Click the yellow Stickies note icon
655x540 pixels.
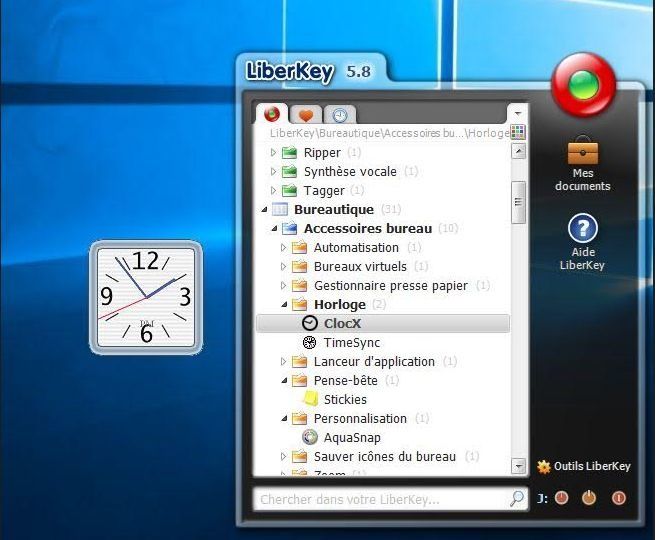click(310, 399)
